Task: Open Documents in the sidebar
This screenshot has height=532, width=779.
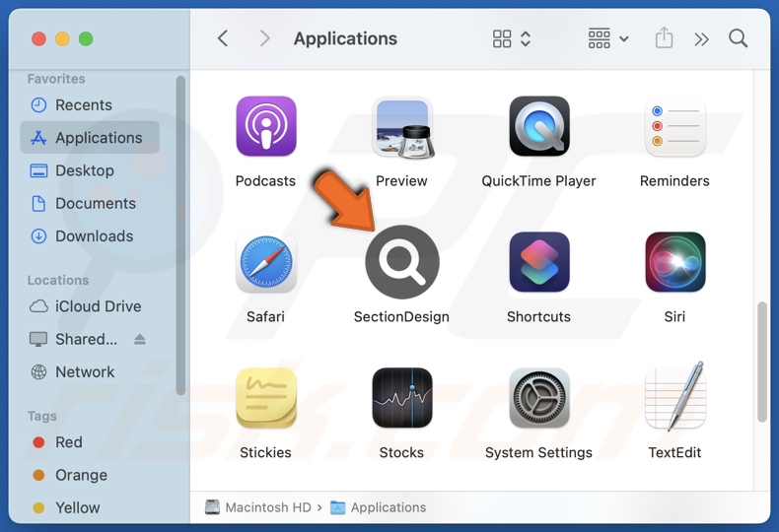Action: (90, 204)
